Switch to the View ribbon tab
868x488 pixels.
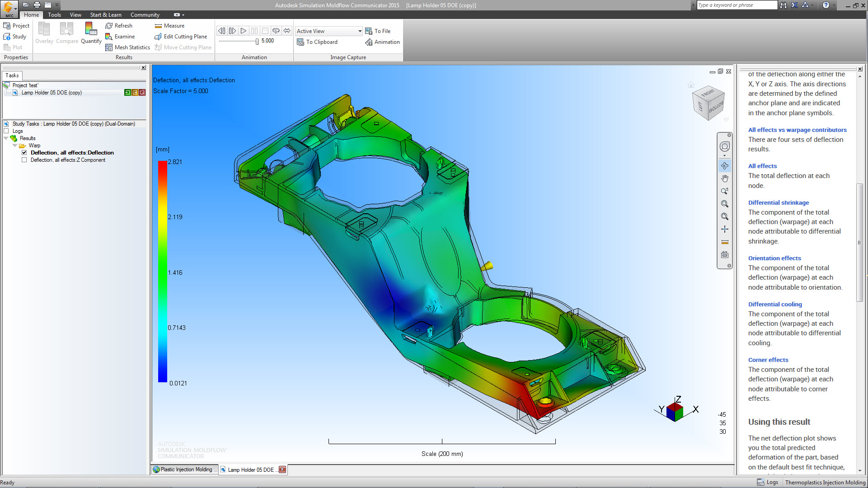point(75,15)
